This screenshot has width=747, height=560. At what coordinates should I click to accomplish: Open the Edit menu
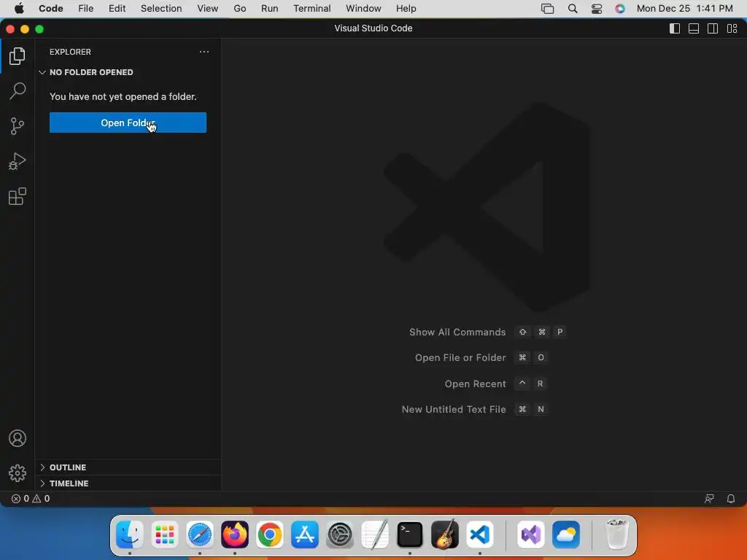point(117,9)
